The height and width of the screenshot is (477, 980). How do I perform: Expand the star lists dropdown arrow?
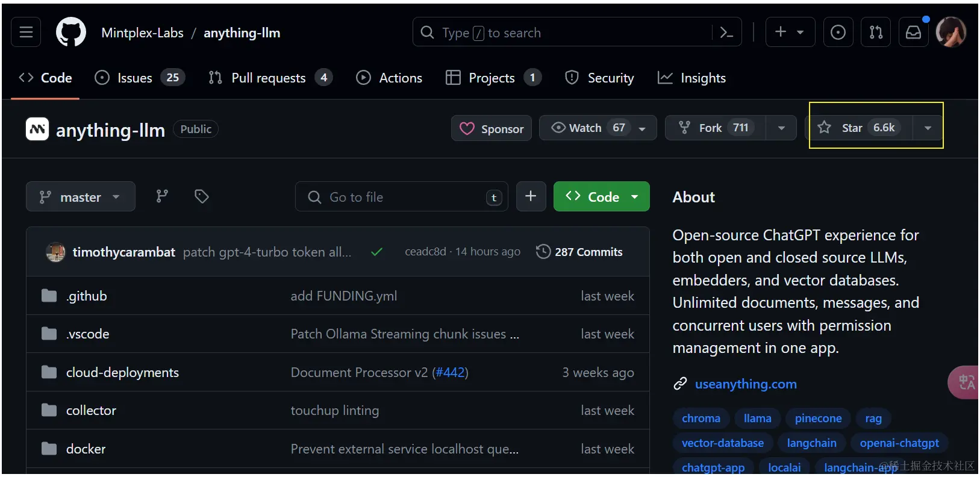(x=928, y=128)
